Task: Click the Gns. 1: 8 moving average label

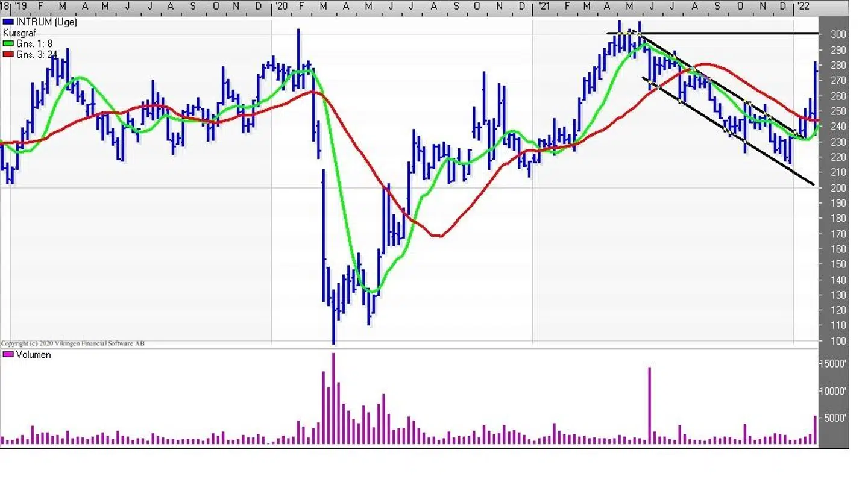Action: (x=34, y=43)
